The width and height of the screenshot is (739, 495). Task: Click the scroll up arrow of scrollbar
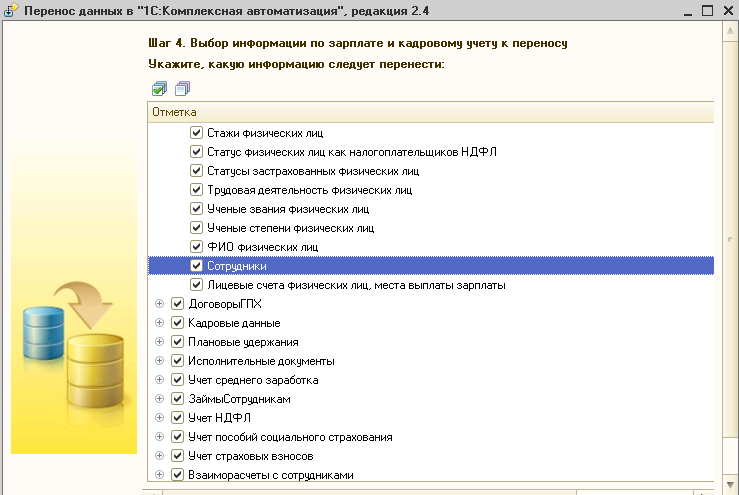730,31
